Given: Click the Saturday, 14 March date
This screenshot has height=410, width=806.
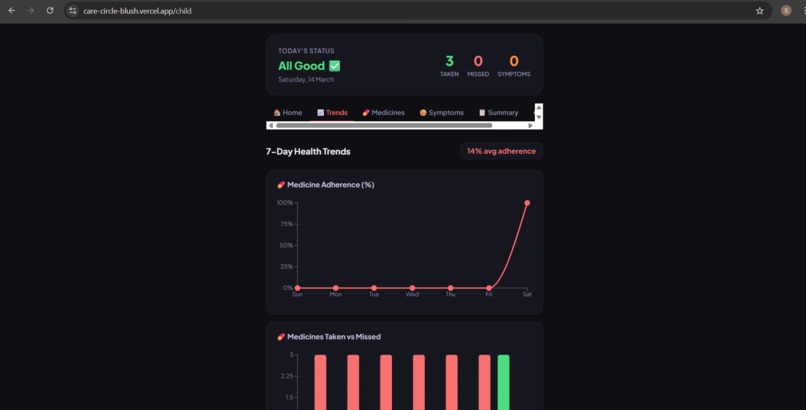Looking at the screenshot, I should [306, 80].
